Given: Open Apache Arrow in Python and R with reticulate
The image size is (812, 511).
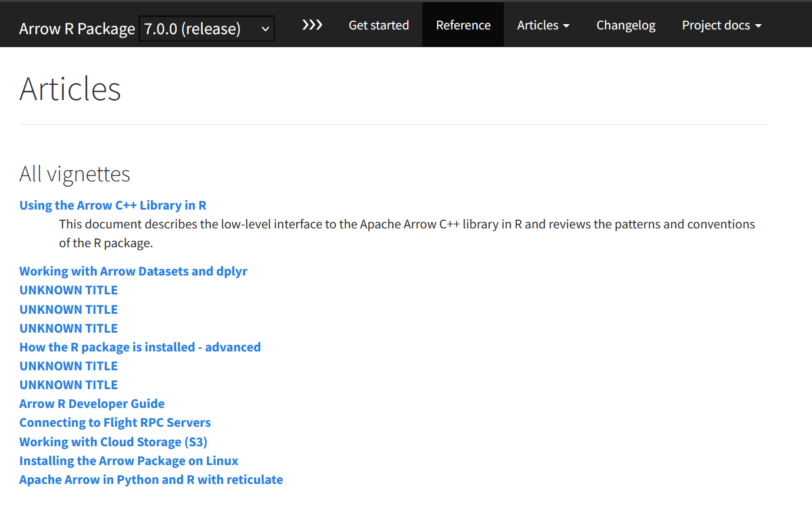Looking at the screenshot, I should pyautogui.click(x=151, y=480).
